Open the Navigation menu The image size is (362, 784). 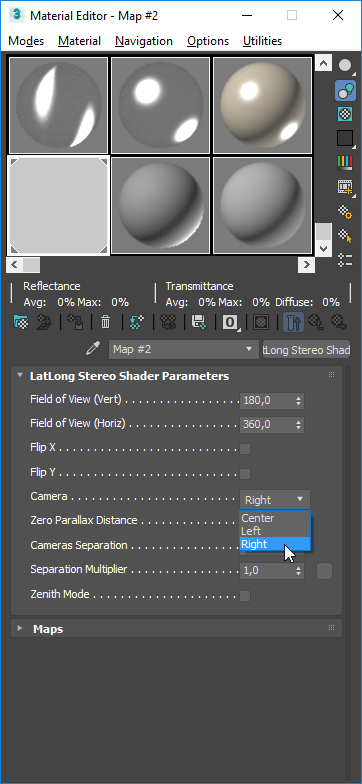(144, 41)
